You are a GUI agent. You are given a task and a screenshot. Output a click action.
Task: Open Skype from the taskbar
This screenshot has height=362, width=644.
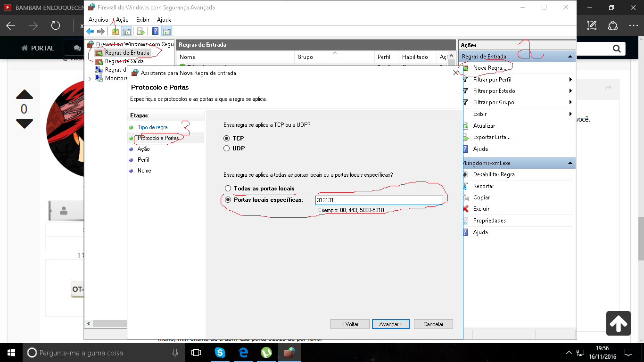[x=220, y=352]
